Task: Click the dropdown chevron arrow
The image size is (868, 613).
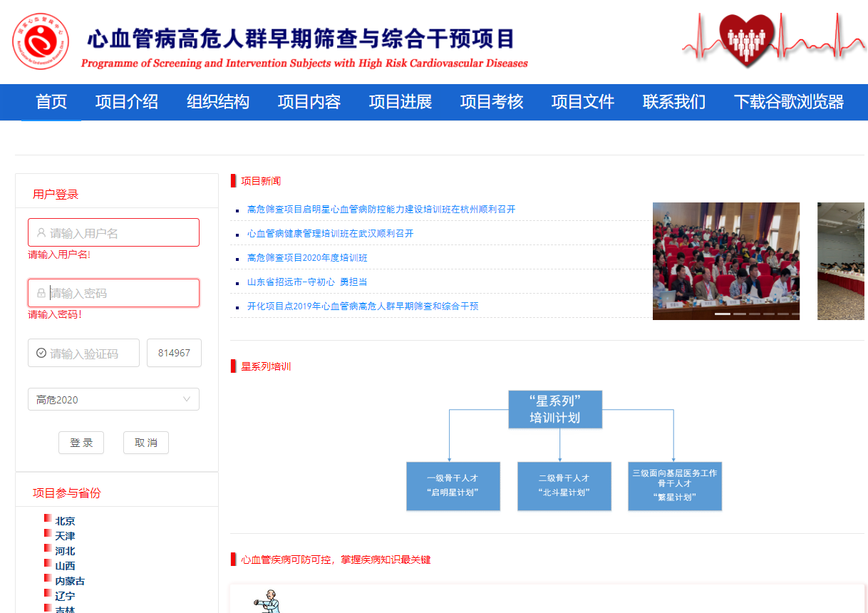Action: 187,399
